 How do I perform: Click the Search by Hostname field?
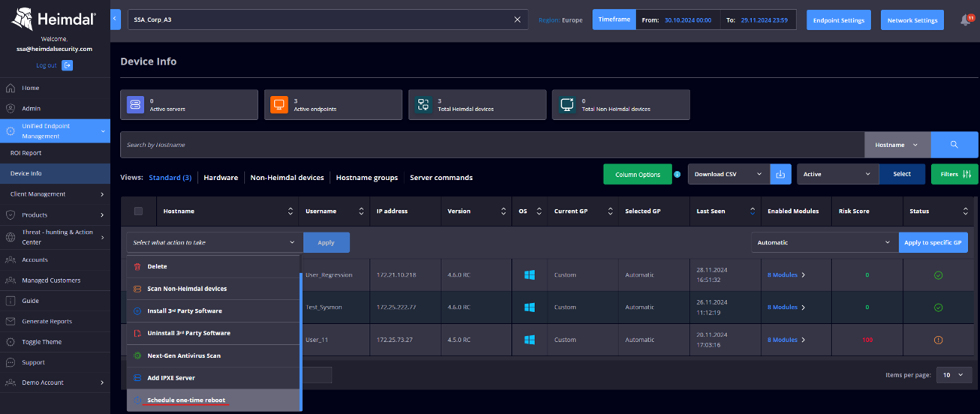click(492, 145)
